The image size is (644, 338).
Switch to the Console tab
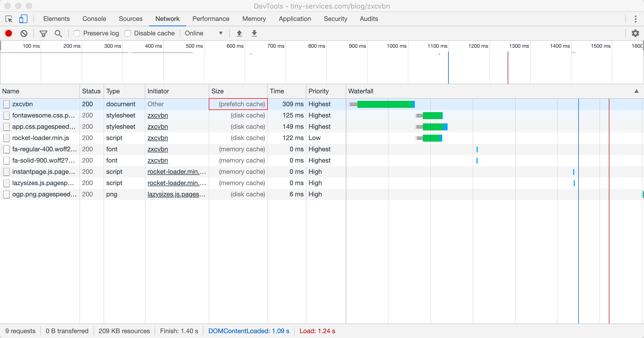tap(94, 19)
